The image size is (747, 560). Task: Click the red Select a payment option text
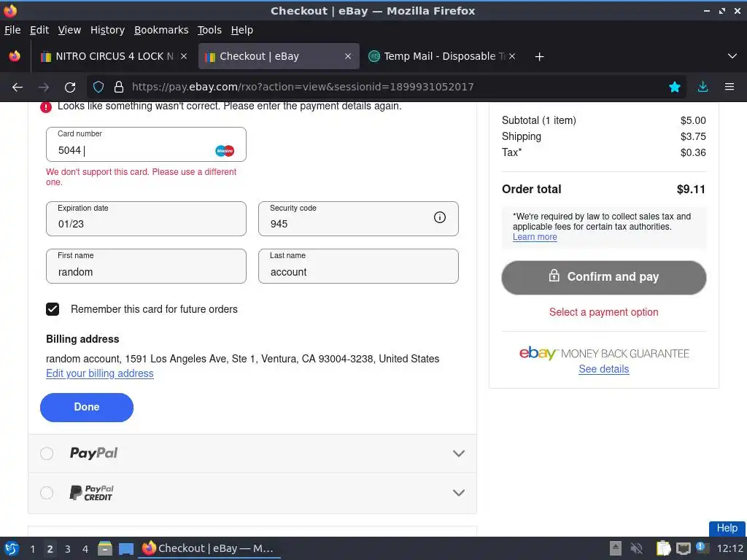click(603, 312)
